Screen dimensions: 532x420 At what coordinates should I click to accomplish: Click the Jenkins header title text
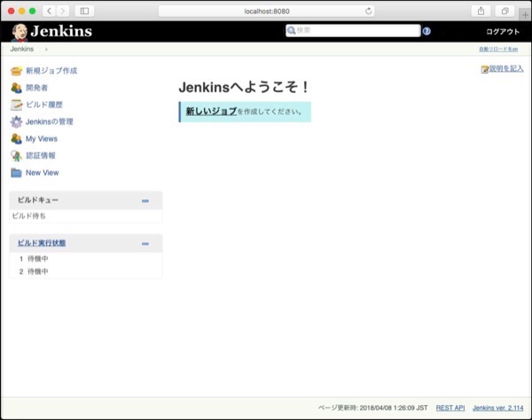click(x=61, y=31)
